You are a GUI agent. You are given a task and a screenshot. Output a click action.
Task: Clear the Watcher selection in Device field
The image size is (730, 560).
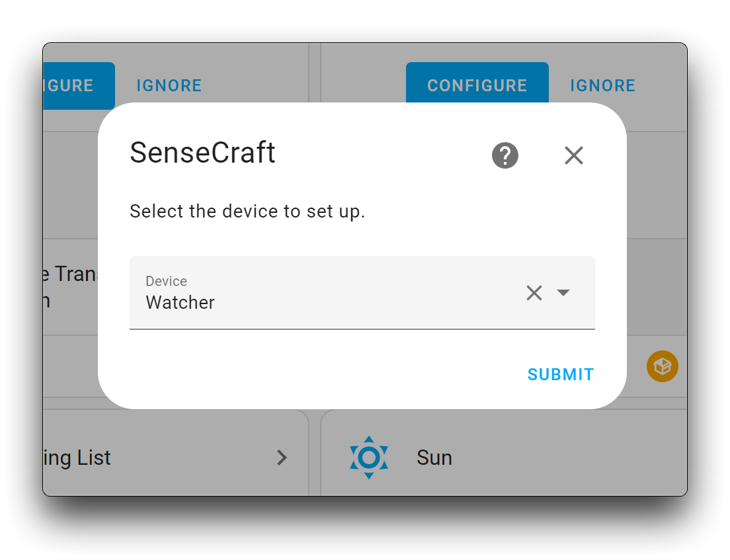point(534,293)
